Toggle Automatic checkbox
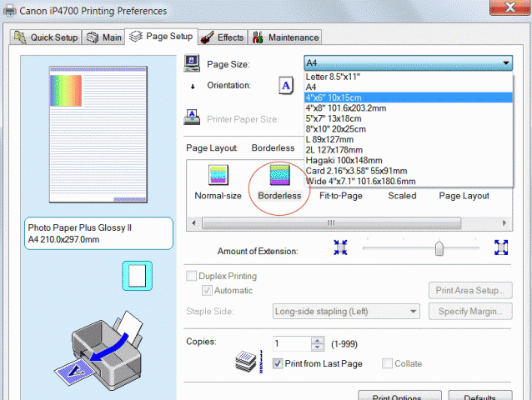The width and height of the screenshot is (532, 400). pyautogui.click(x=207, y=291)
